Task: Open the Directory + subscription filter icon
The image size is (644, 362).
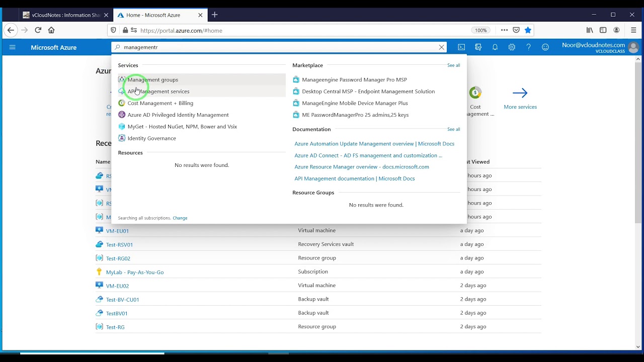Action: click(x=478, y=47)
